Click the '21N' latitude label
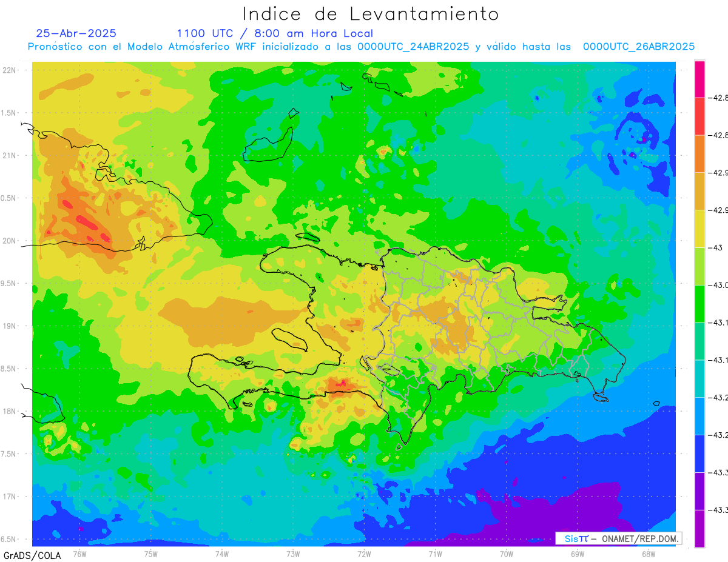This screenshot has width=728, height=562. pos(10,156)
